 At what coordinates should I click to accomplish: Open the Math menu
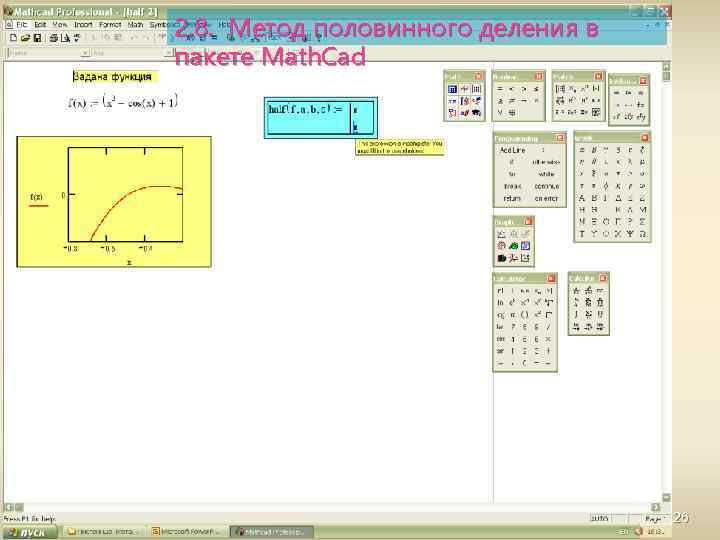(x=135, y=24)
